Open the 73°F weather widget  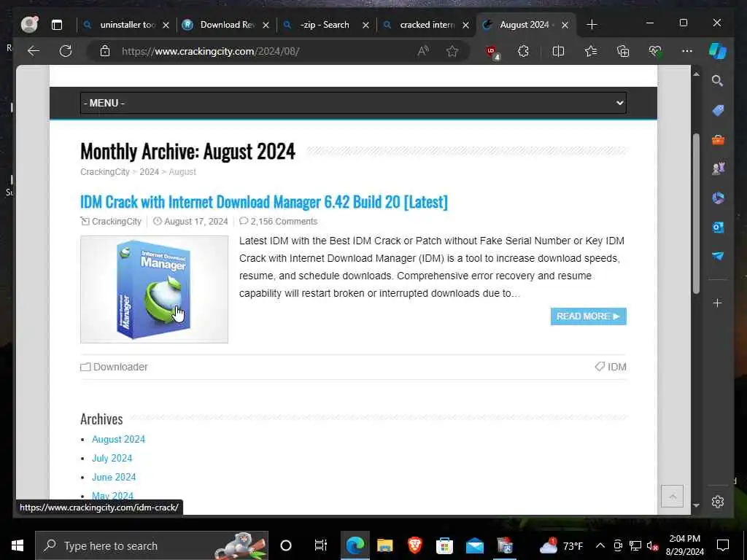coord(561,545)
